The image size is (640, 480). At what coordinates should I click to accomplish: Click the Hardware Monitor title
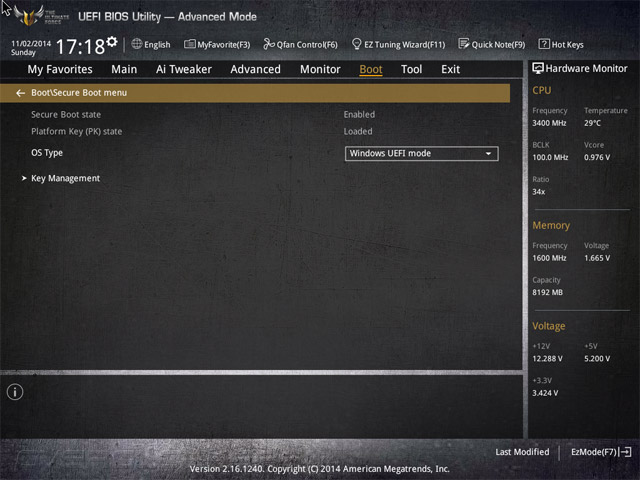point(587,69)
